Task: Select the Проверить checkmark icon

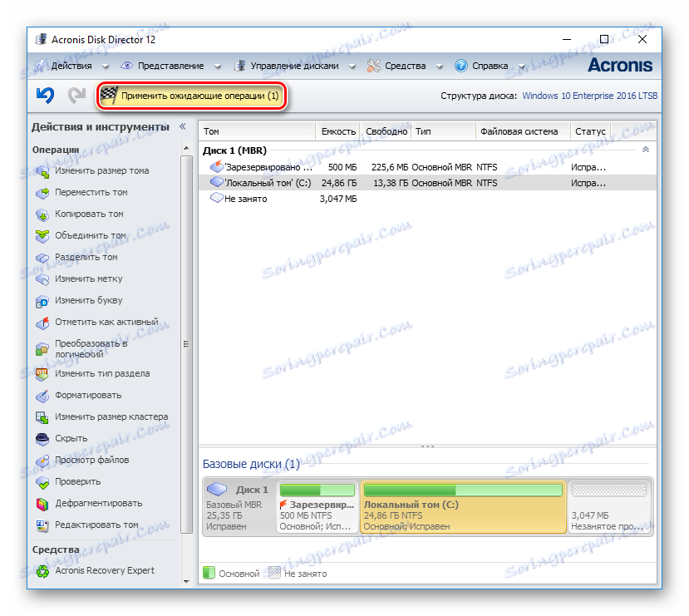Action: (42, 482)
